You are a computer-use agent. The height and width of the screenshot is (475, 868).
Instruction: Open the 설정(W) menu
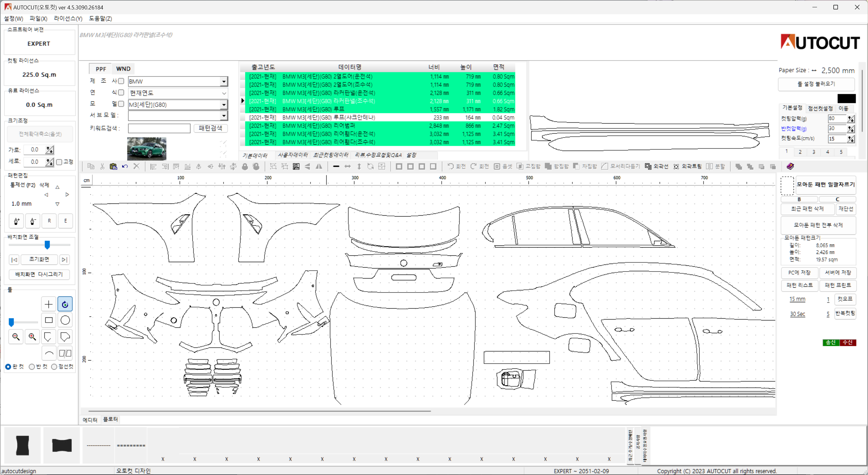13,19
